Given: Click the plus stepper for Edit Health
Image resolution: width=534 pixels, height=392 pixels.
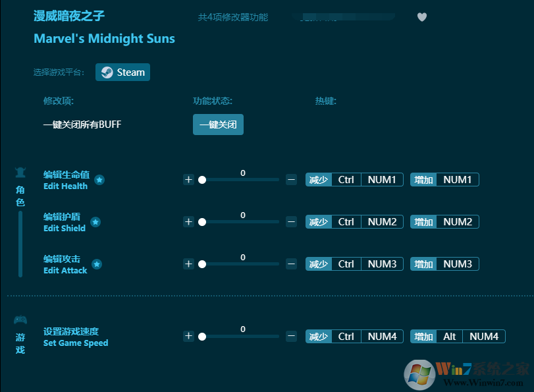Looking at the screenshot, I should coord(189,179).
